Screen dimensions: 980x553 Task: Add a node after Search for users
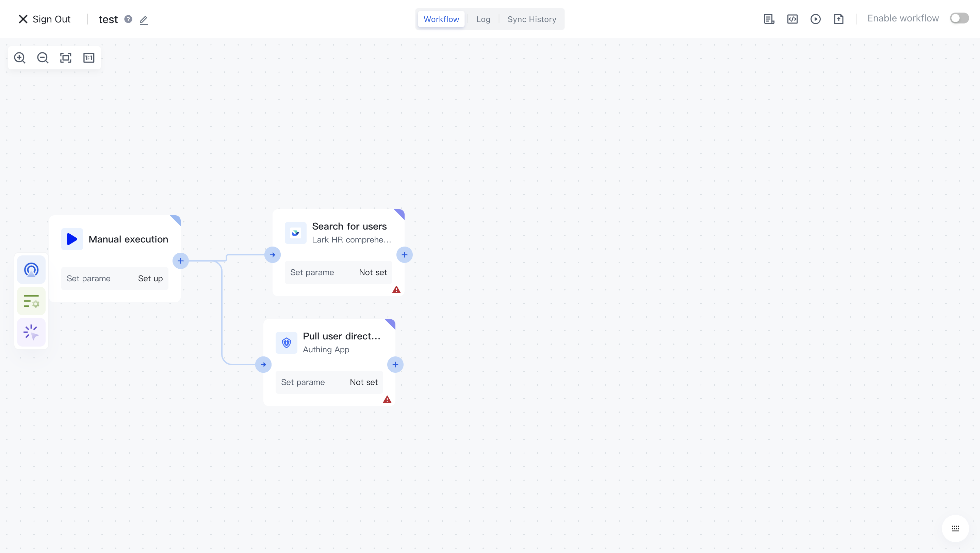click(404, 254)
